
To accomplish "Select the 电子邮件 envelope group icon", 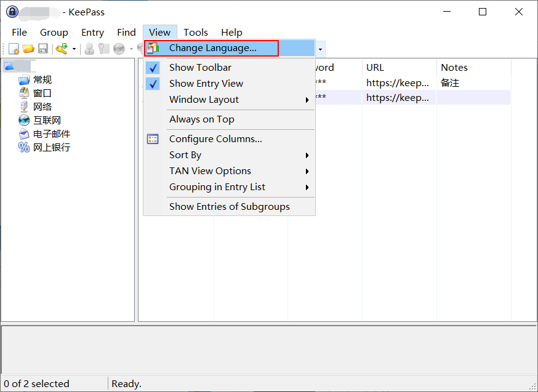I will click(24, 134).
